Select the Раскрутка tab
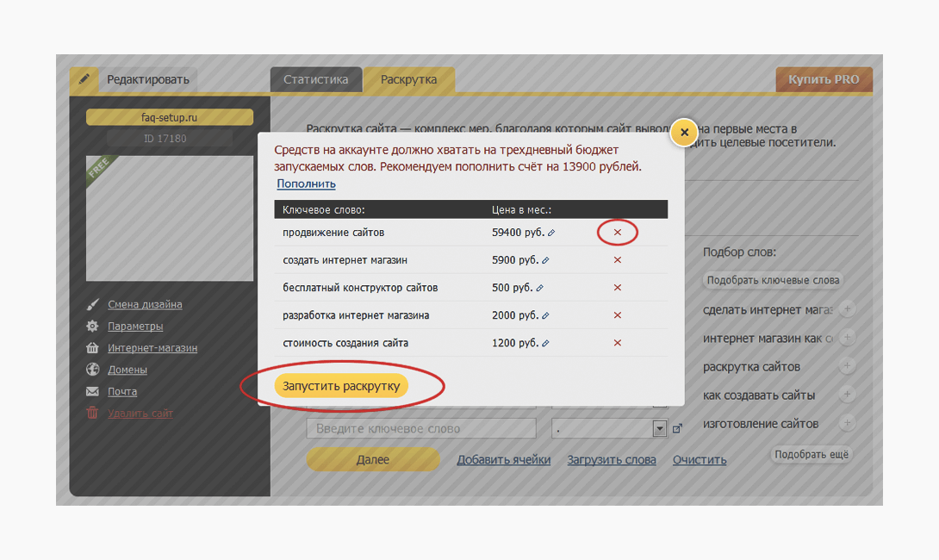Viewport: 939px width, 560px height. click(x=409, y=79)
